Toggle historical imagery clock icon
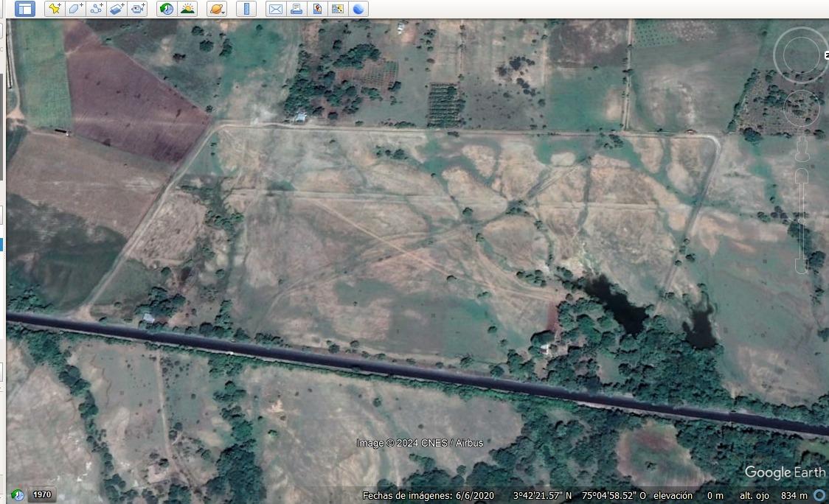 [x=167, y=9]
